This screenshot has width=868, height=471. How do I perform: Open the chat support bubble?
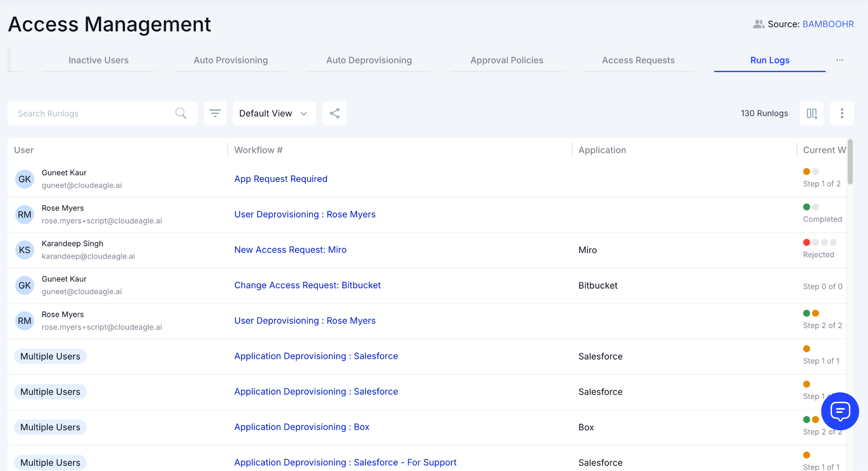(x=840, y=411)
